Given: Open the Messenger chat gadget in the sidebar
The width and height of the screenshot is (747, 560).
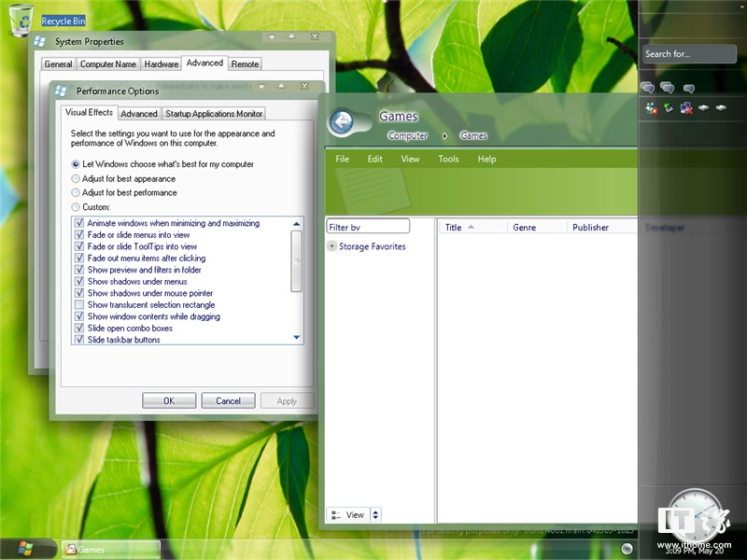Looking at the screenshot, I should [x=648, y=87].
